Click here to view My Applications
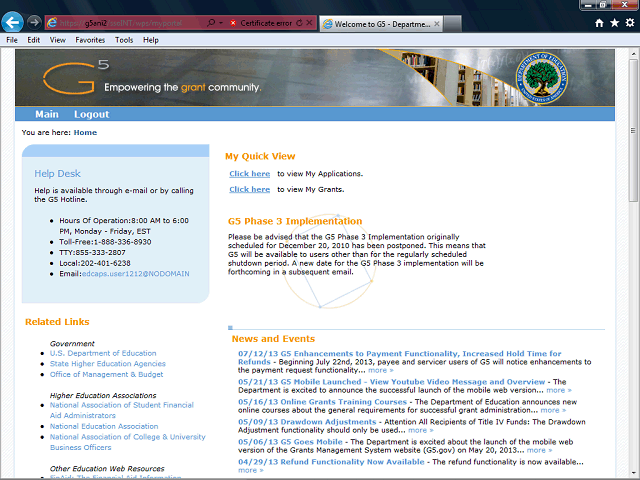640x480 pixels. 249,174
